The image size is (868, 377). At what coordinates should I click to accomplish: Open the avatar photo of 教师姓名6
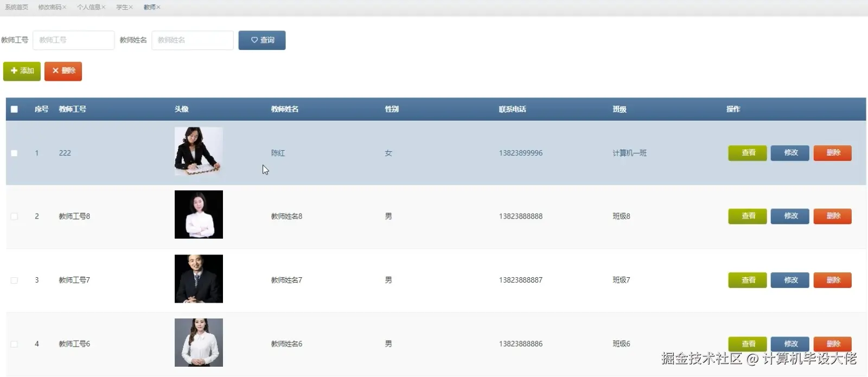pyautogui.click(x=199, y=342)
